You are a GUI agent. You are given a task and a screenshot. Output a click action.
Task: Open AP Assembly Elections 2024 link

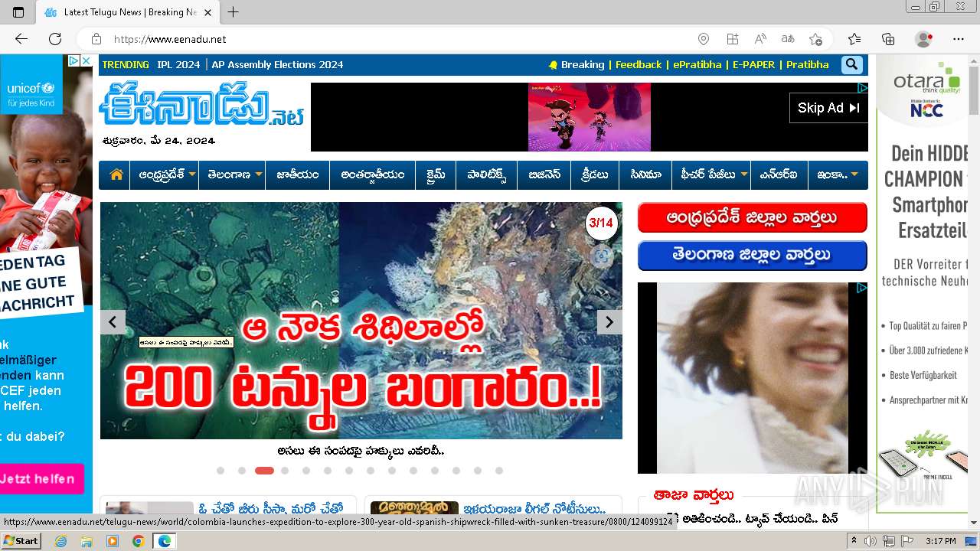(x=277, y=65)
